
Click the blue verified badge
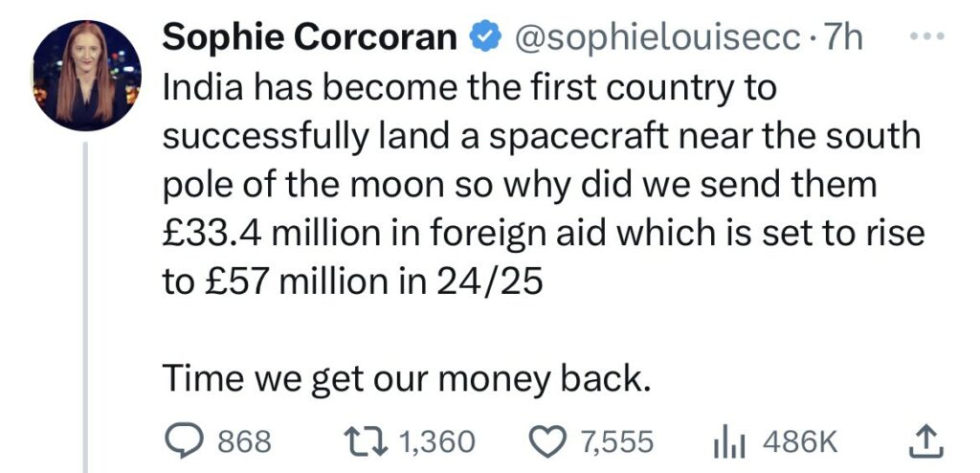click(485, 37)
